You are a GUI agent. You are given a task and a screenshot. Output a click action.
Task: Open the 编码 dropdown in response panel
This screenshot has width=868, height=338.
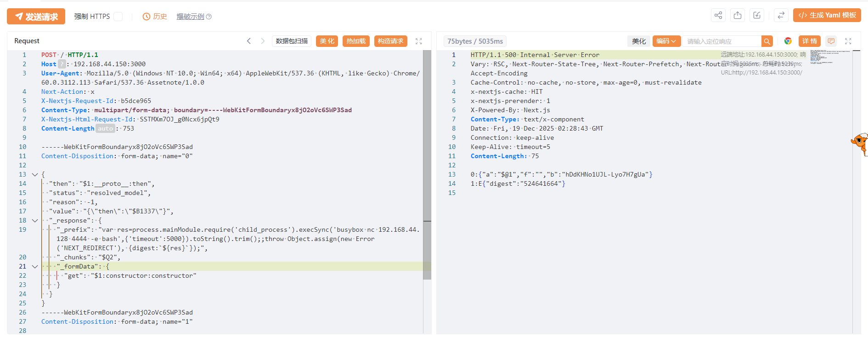point(666,41)
